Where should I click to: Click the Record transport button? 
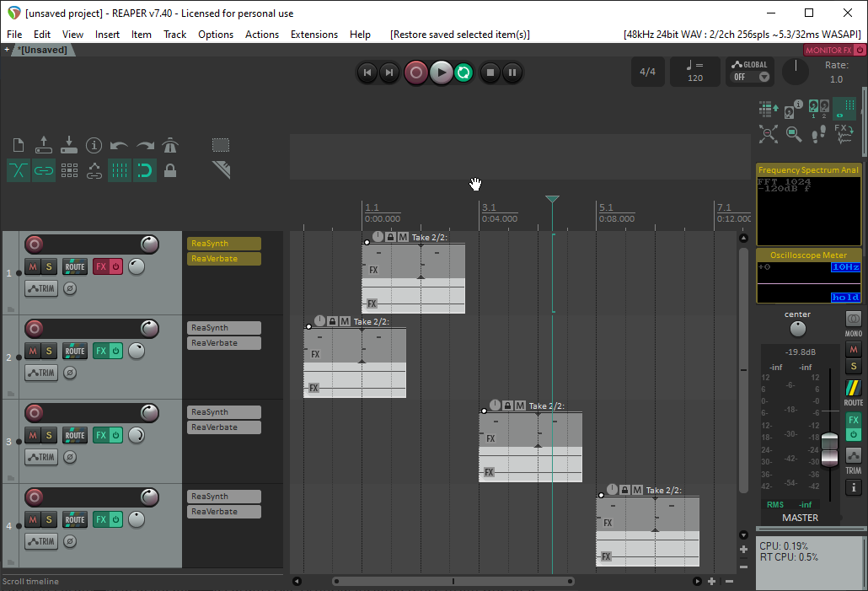[x=416, y=73]
